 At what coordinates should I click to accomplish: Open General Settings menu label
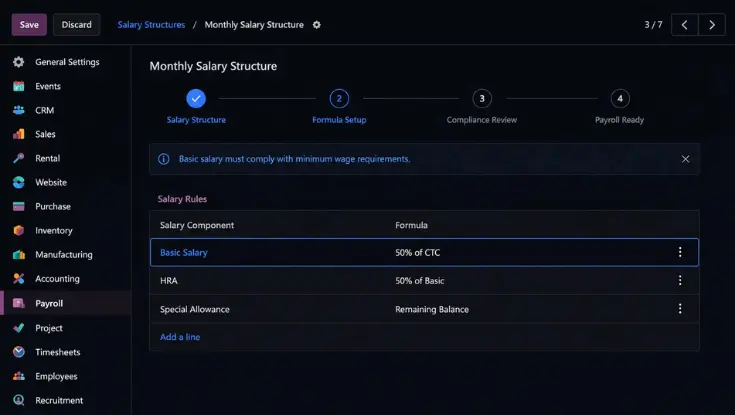[68, 62]
